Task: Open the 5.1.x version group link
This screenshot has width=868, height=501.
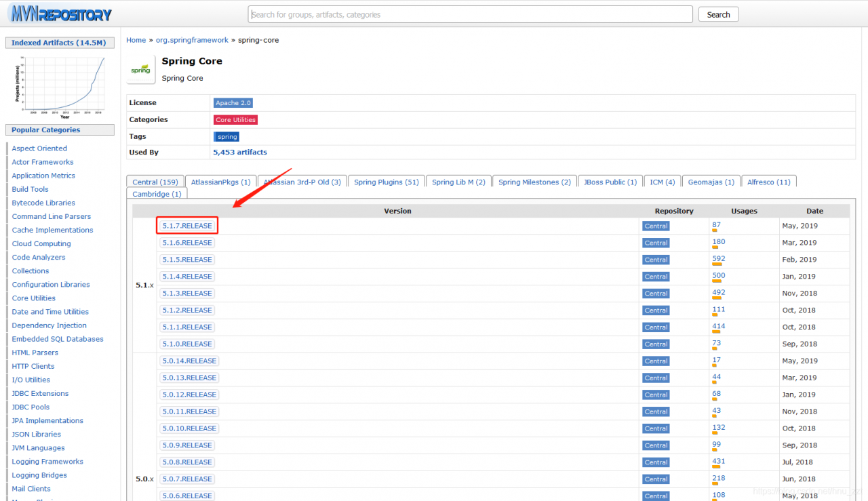Action: pos(144,285)
